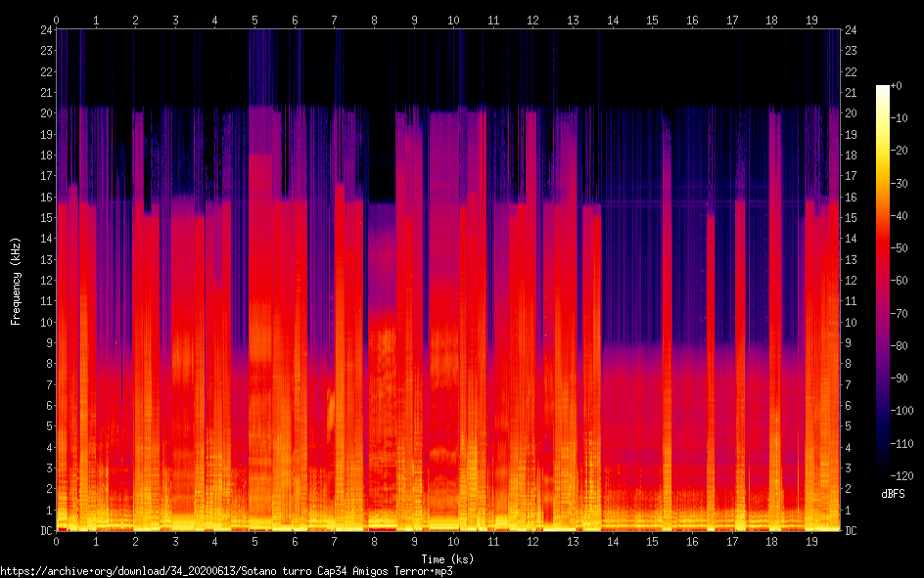Click "8" on the top time axis
This screenshot has height=578, width=924.
tap(374, 21)
